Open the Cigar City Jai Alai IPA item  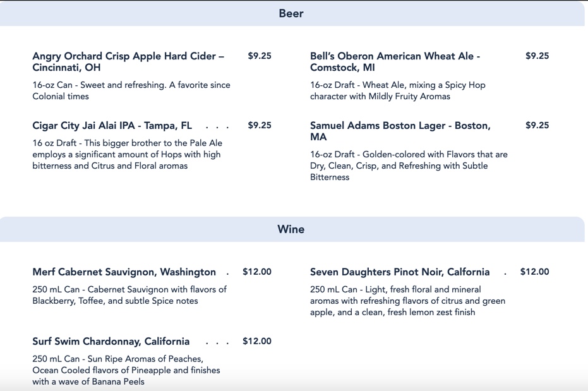[x=112, y=126]
